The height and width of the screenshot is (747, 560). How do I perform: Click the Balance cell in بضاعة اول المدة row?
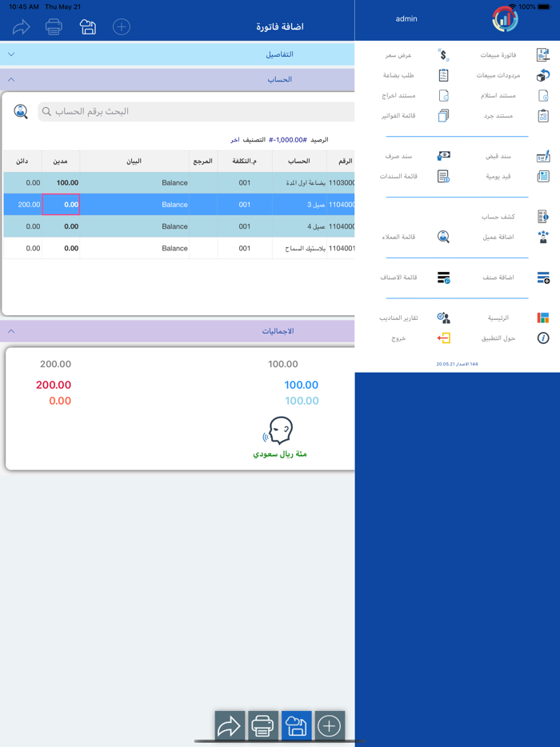tap(134, 183)
